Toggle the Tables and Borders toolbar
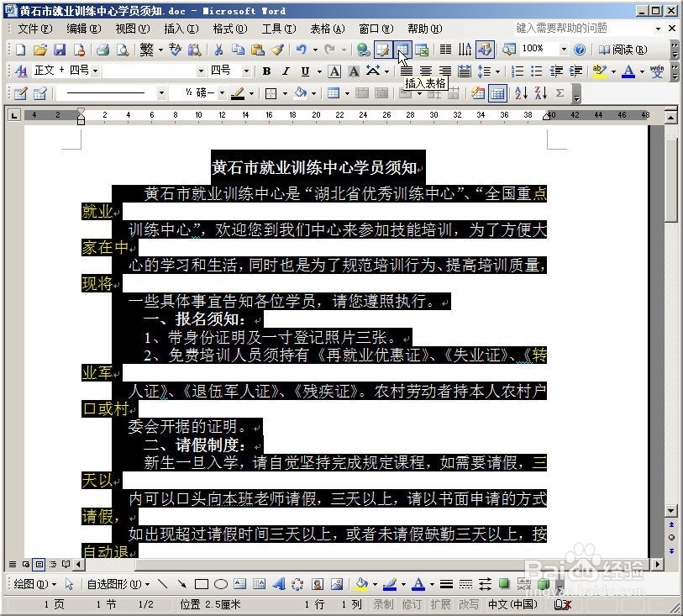The image size is (683, 616). point(382,50)
